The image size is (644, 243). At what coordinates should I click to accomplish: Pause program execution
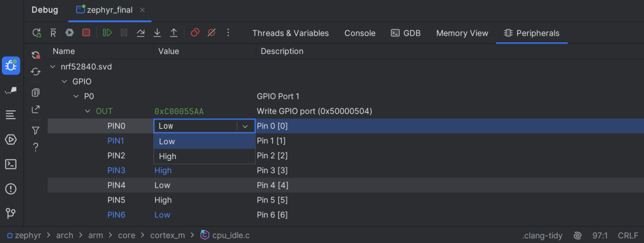tap(123, 33)
